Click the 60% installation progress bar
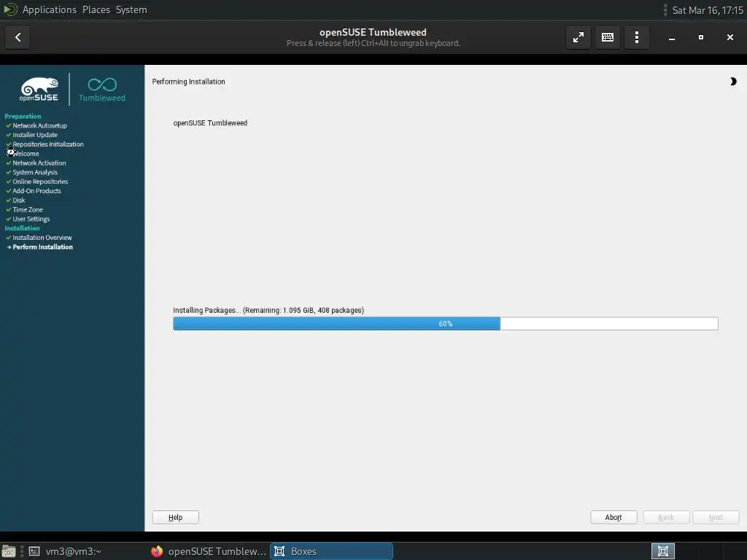747x560 pixels. click(446, 324)
